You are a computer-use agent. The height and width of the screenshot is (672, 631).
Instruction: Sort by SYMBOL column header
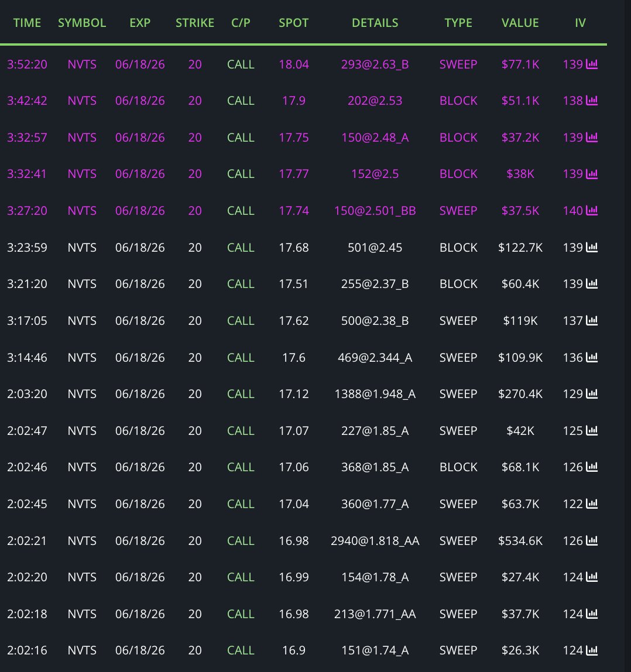(x=82, y=23)
